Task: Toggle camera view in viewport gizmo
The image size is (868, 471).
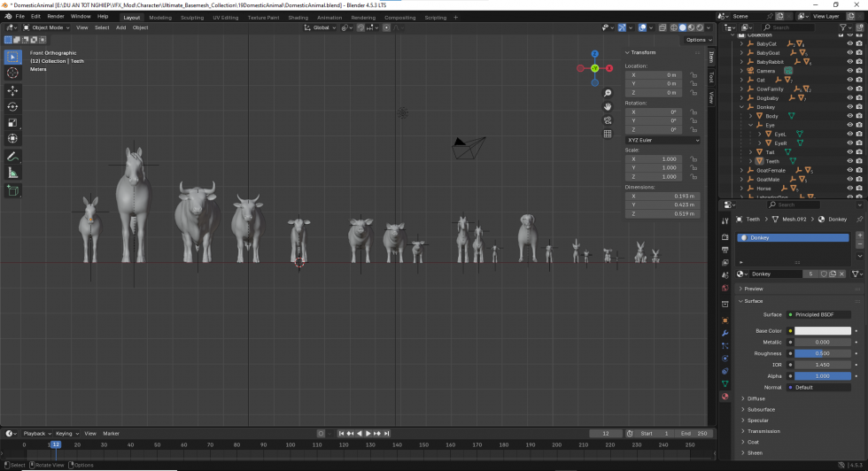Action: coord(608,120)
